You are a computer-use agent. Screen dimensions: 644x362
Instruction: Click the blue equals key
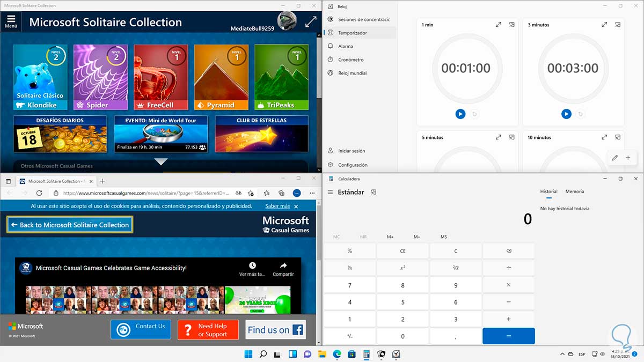pos(509,336)
